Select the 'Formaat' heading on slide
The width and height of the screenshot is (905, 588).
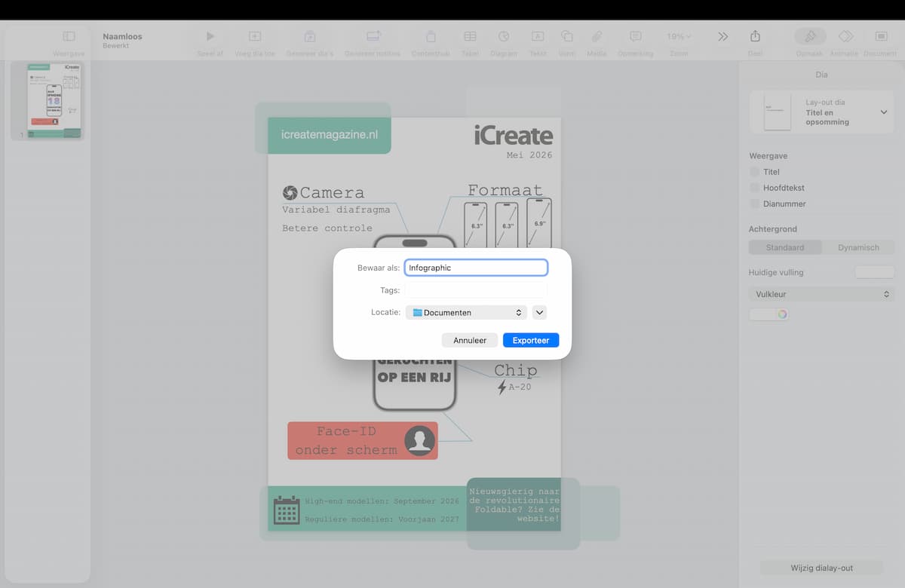coord(505,190)
